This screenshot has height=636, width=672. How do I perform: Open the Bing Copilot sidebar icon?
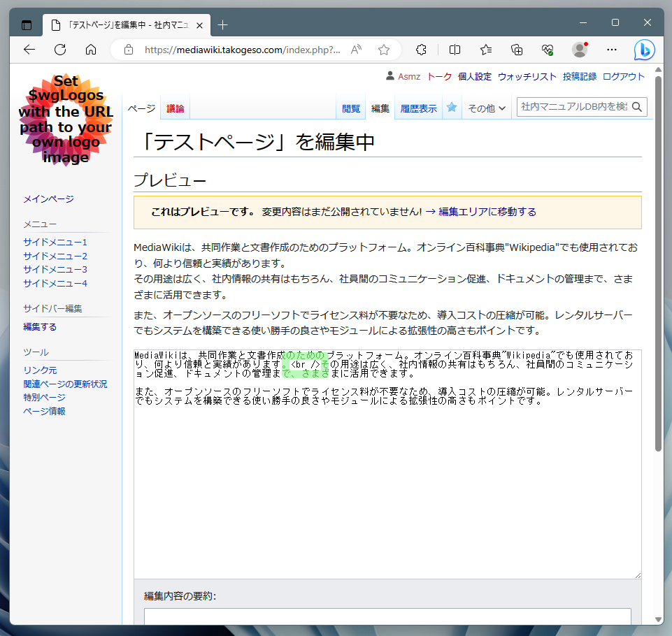[x=644, y=50]
